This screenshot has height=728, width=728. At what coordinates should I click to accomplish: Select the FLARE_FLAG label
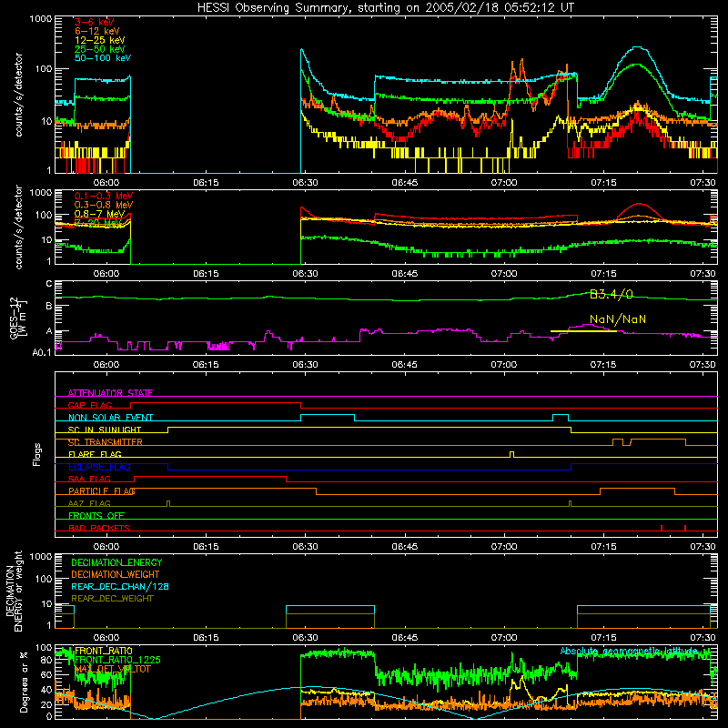coord(95,454)
